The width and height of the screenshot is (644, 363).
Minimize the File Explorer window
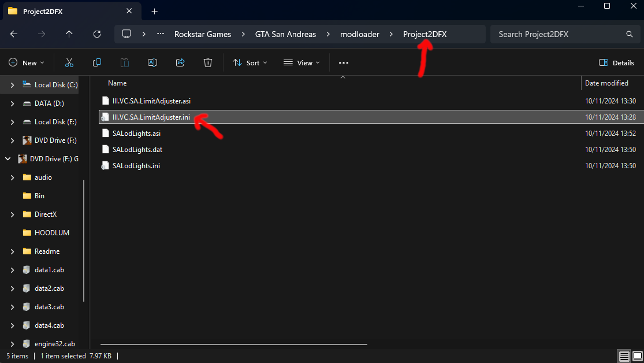pos(580,6)
